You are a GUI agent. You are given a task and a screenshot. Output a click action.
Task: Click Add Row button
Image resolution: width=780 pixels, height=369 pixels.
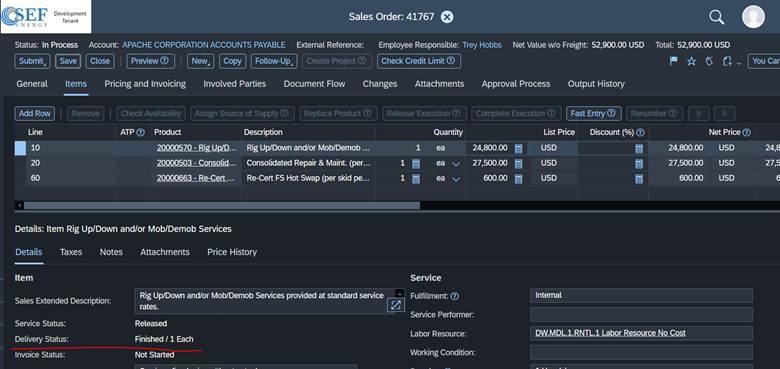pyautogui.click(x=35, y=113)
